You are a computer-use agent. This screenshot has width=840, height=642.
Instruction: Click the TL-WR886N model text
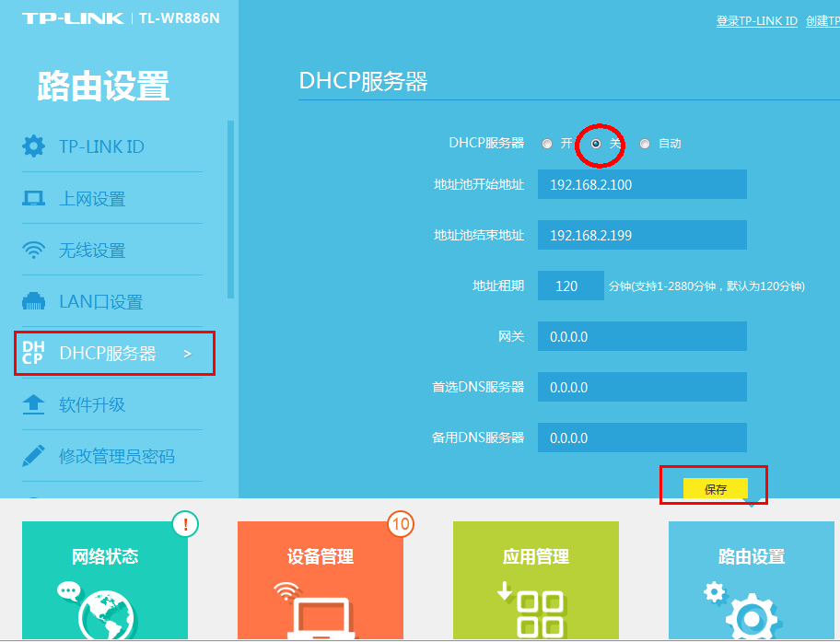[x=179, y=18]
